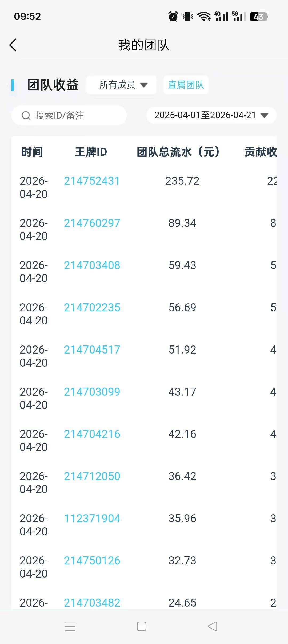Tap the back arrow icon

click(13, 45)
